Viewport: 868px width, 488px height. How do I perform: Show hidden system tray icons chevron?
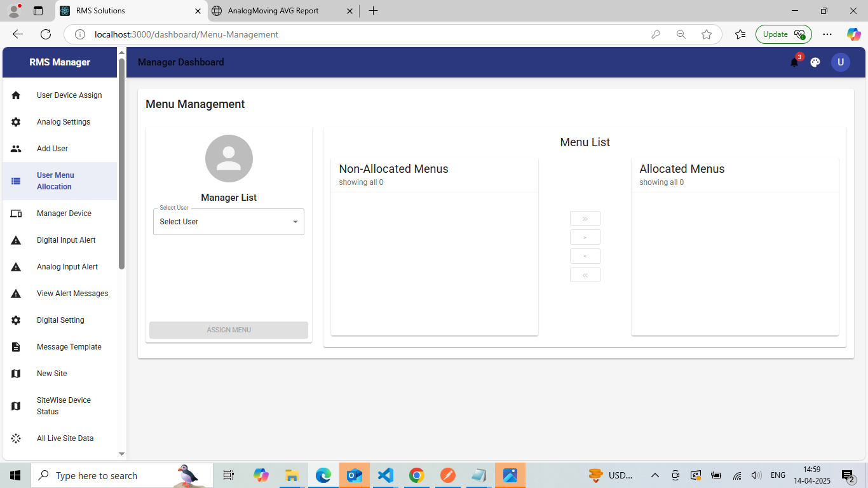[x=655, y=475]
